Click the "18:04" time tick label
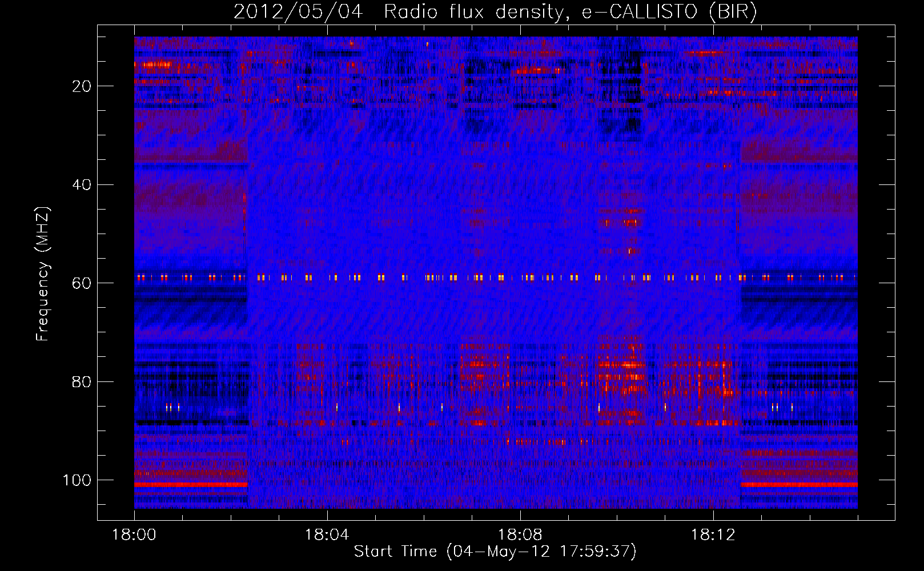The height and width of the screenshot is (571, 924). click(327, 535)
